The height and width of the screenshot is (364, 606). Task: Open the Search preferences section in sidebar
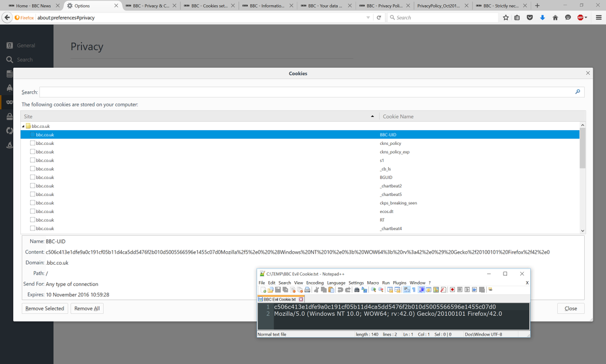coord(20,60)
